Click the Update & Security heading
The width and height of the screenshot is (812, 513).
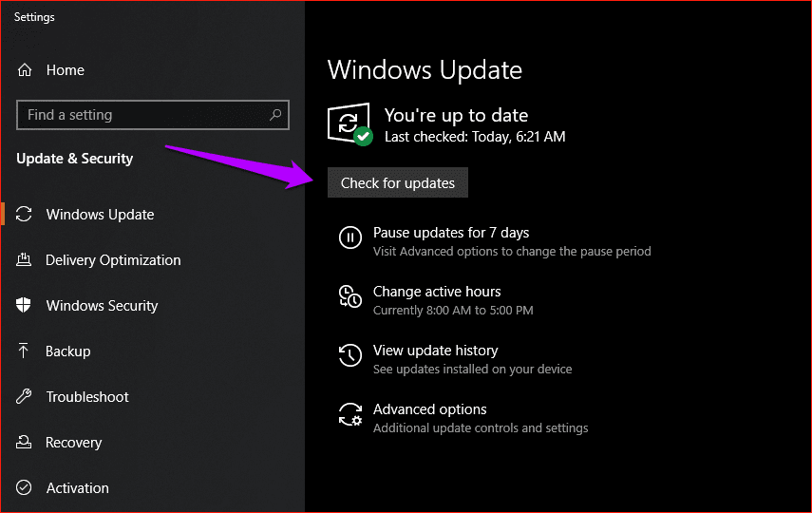75,159
